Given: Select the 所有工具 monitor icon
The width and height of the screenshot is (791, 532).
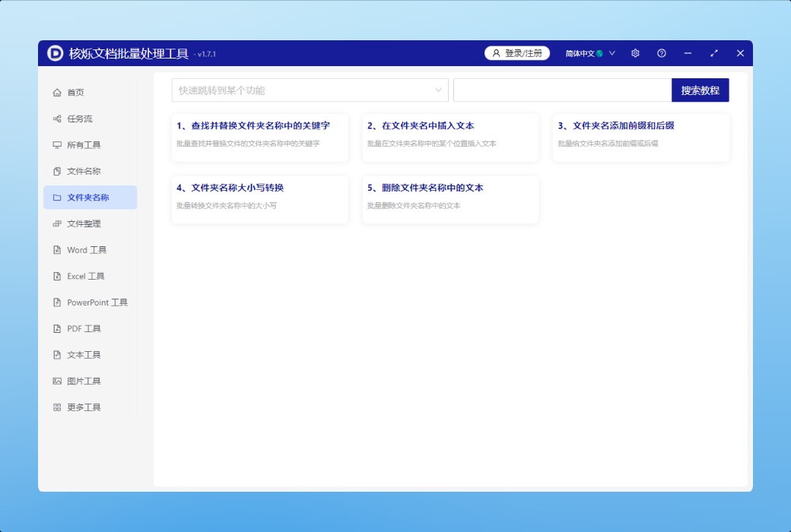Looking at the screenshot, I should pyautogui.click(x=57, y=145).
